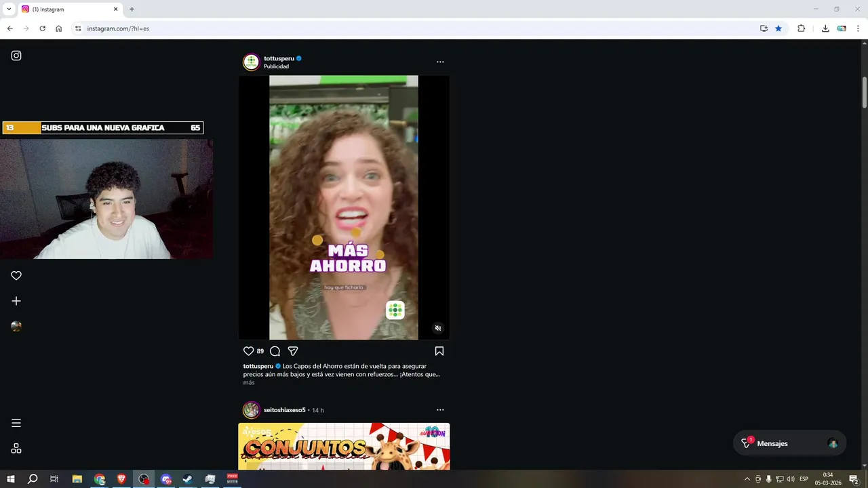Click the microphone icon in the system tray

point(769,479)
